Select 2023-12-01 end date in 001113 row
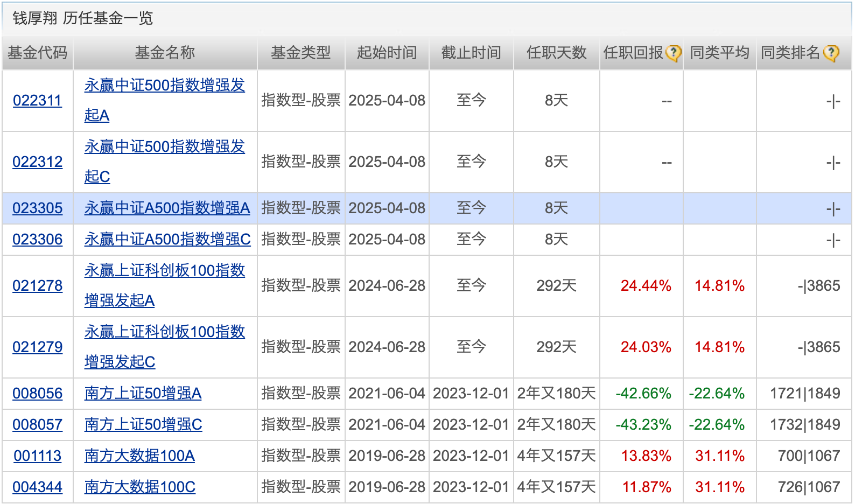Image resolution: width=855 pixels, height=504 pixels. pos(471,456)
